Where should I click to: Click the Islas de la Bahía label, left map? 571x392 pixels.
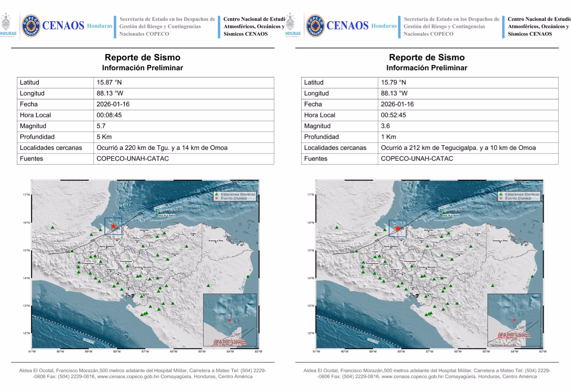[166, 216]
